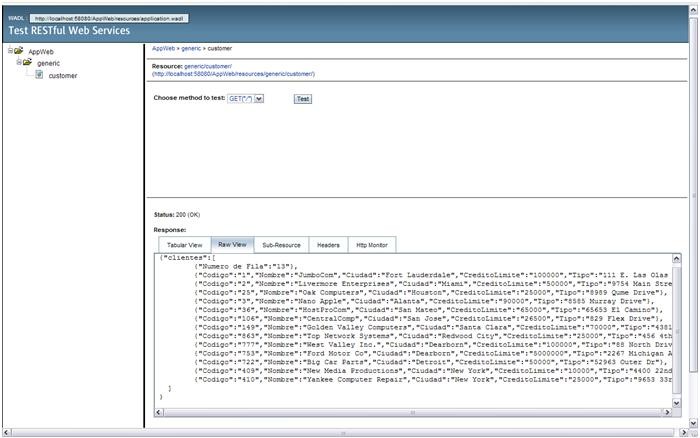Click response box scroll up arrow

click(676, 259)
